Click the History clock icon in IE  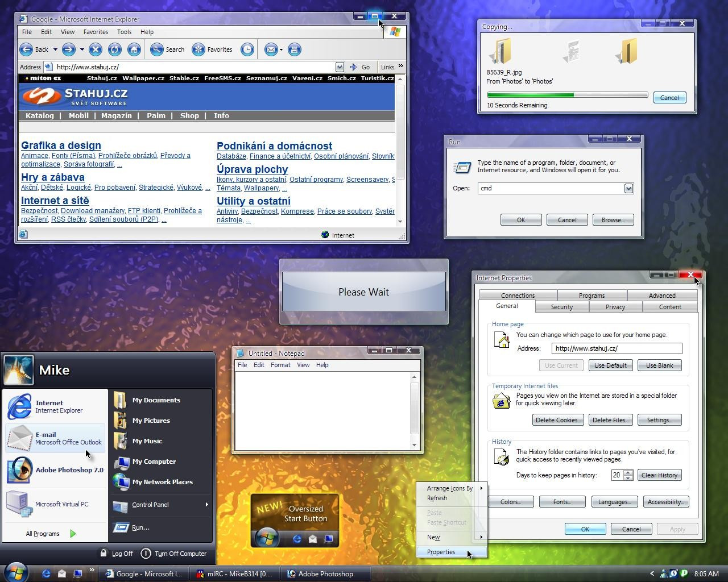pos(247,49)
